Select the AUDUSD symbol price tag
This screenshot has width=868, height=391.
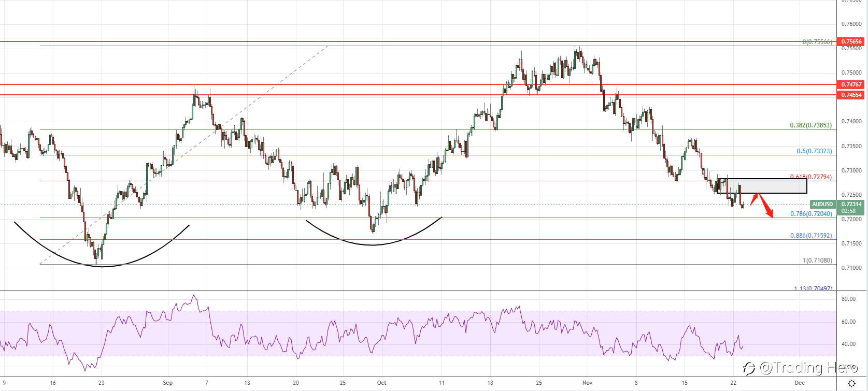point(822,204)
